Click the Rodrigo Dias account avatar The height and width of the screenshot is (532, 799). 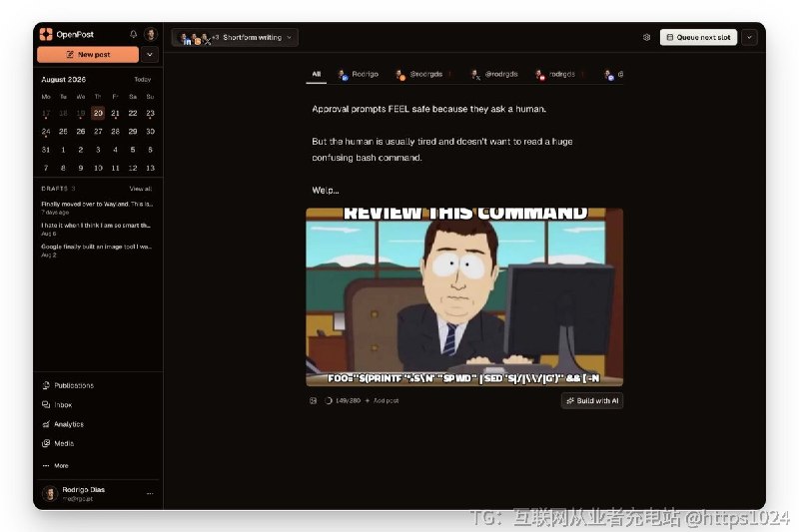[50, 493]
